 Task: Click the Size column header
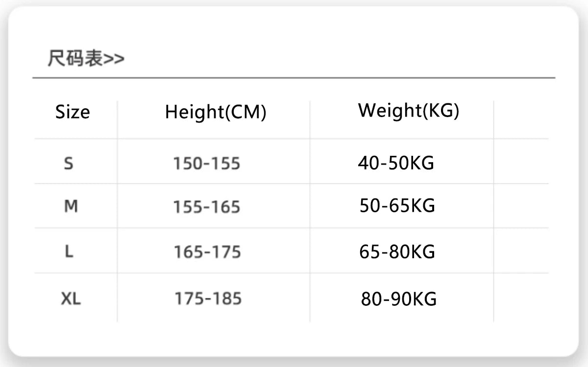click(73, 112)
